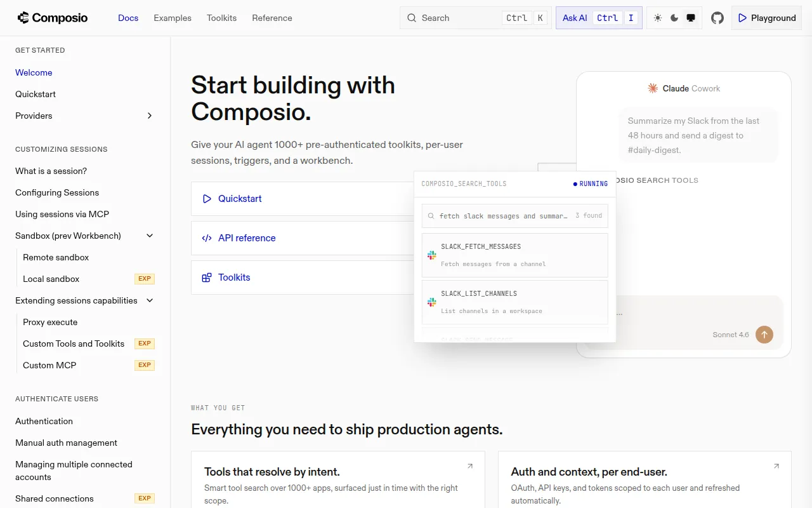
Task: Open Proxy execute page
Action: click(50, 322)
